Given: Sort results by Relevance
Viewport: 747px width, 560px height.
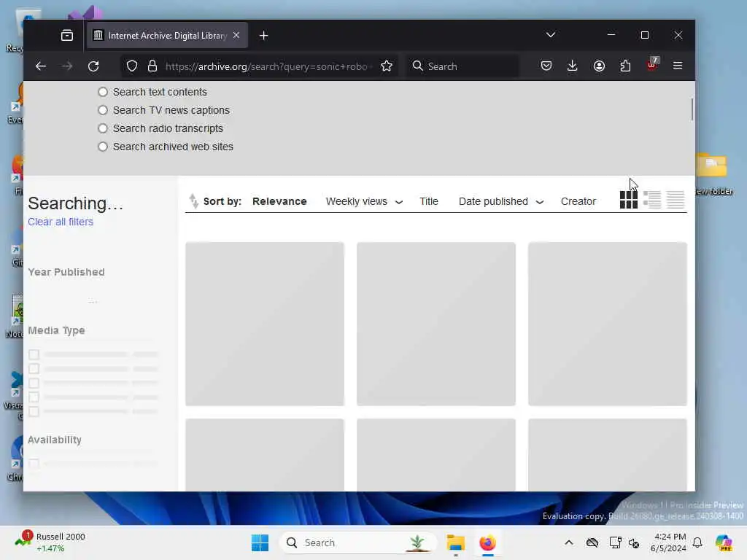Looking at the screenshot, I should click(279, 201).
